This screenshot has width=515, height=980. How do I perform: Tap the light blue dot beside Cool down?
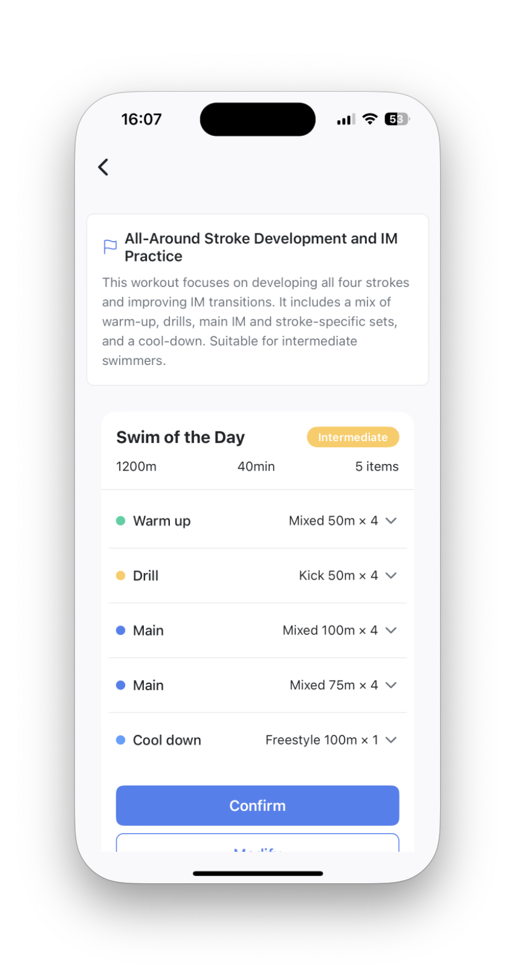[120, 740]
